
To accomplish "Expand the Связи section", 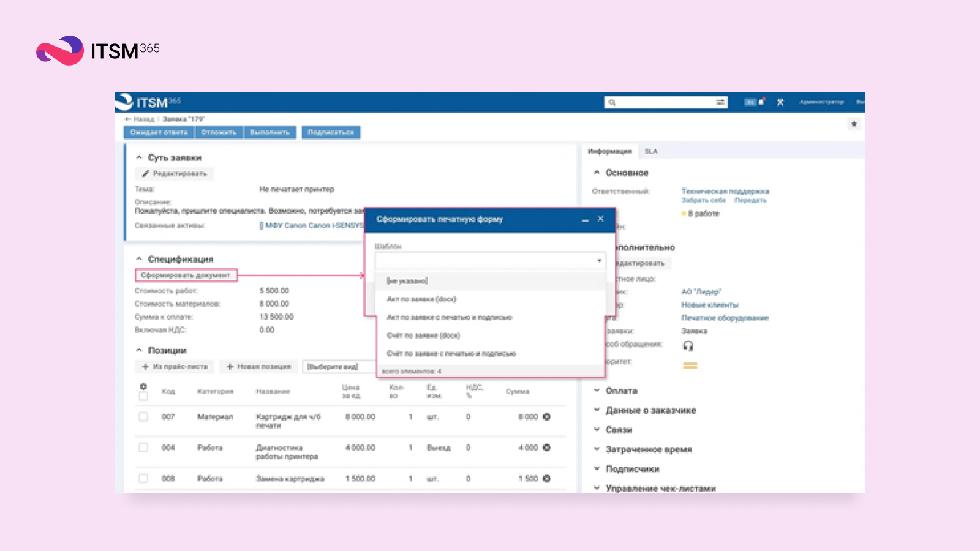I will point(597,430).
